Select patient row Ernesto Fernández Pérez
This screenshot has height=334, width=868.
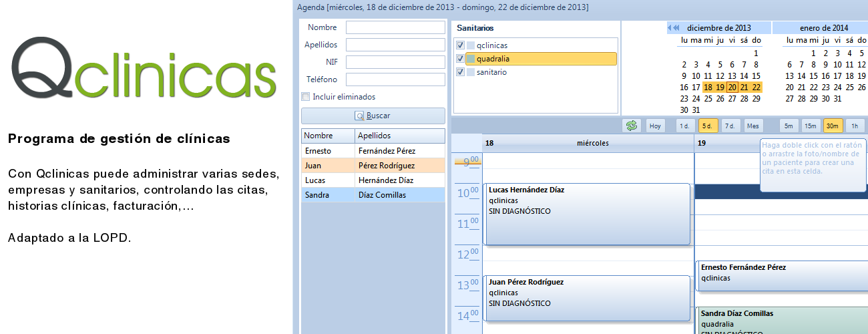373,151
